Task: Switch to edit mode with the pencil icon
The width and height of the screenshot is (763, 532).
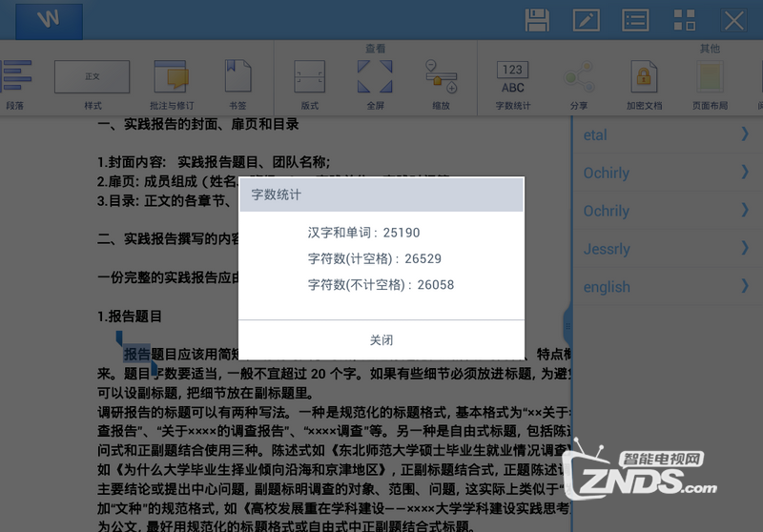Action: [x=586, y=20]
